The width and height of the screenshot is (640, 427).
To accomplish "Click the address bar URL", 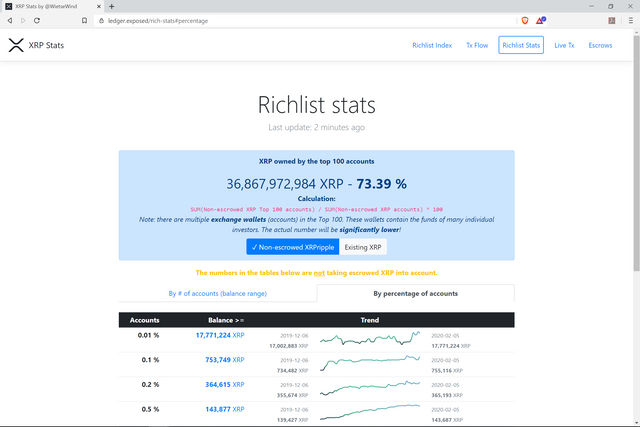I will pos(158,21).
